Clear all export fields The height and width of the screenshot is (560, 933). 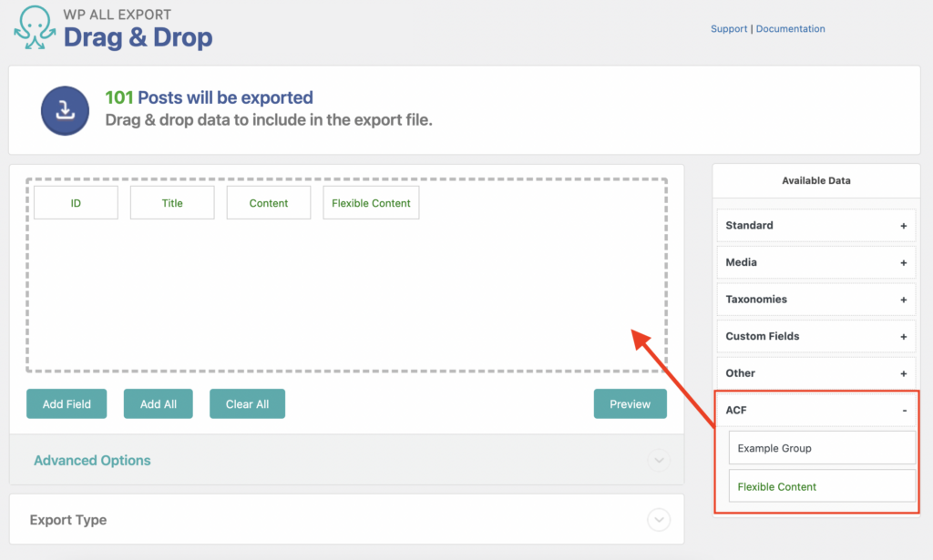(x=247, y=402)
